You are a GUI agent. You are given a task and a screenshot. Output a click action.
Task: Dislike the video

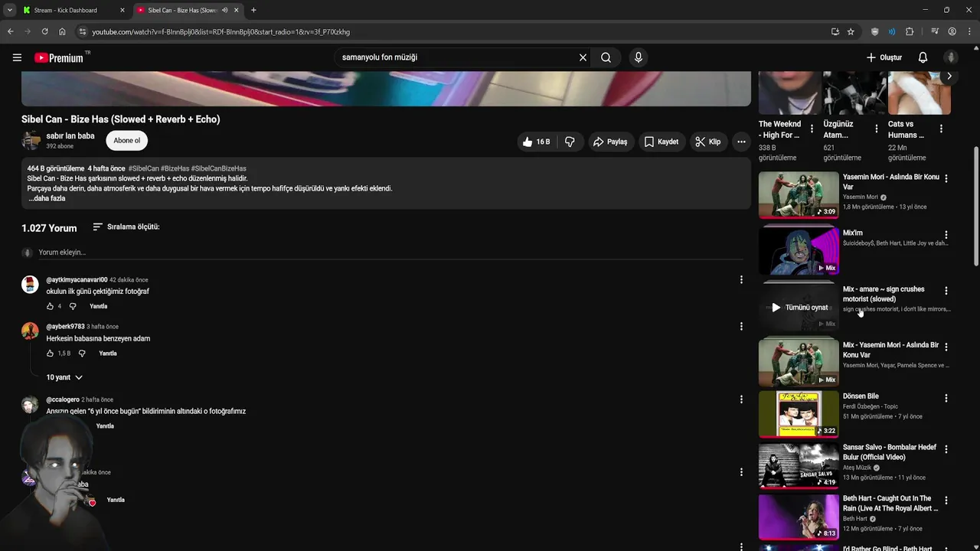[x=570, y=142]
